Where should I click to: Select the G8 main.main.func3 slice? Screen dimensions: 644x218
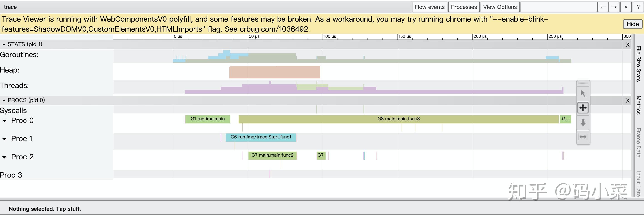(x=398, y=119)
